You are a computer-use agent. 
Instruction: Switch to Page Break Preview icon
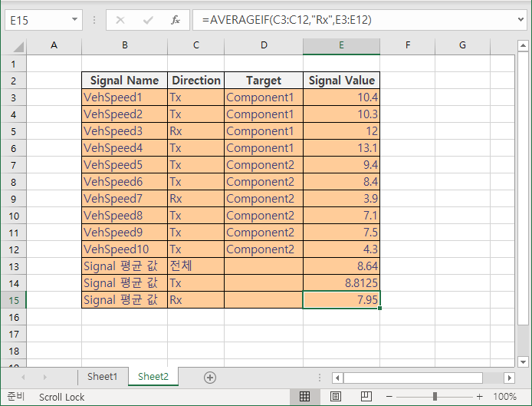pos(366,397)
